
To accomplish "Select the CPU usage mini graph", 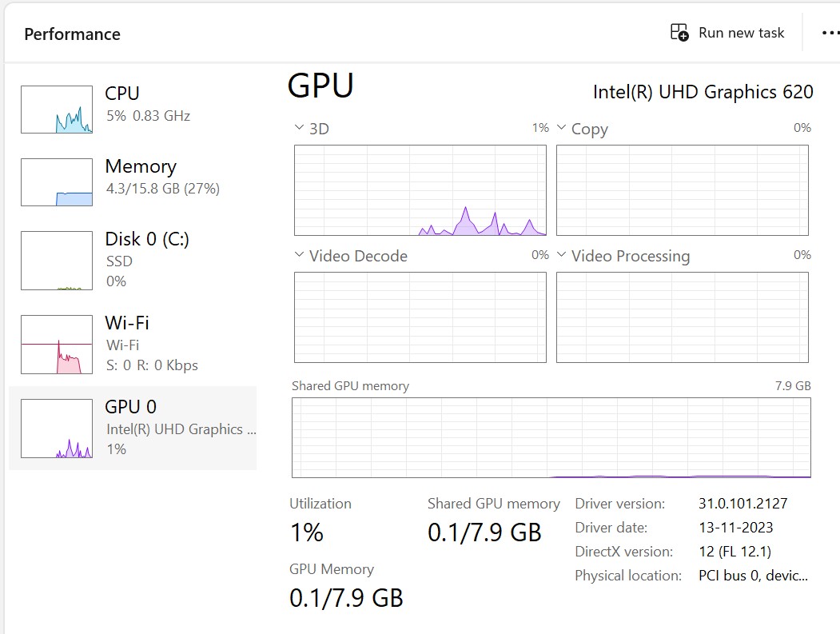I will (57, 110).
